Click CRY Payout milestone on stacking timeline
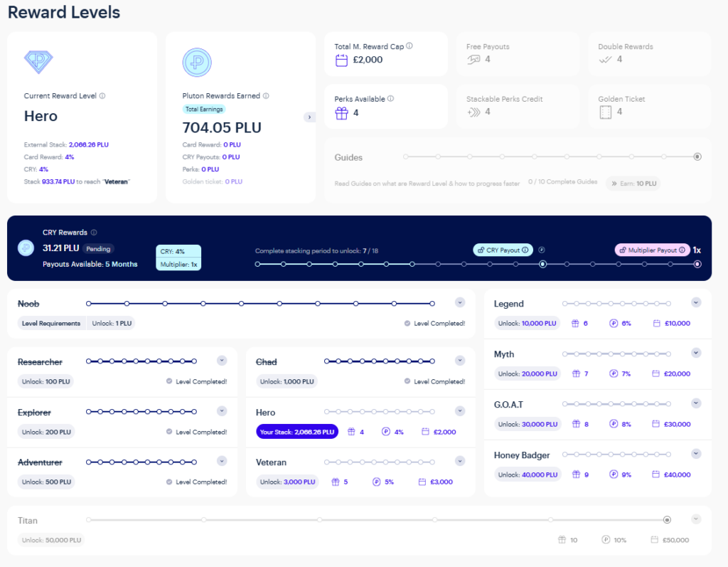The width and height of the screenshot is (728, 567). (x=542, y=264)
